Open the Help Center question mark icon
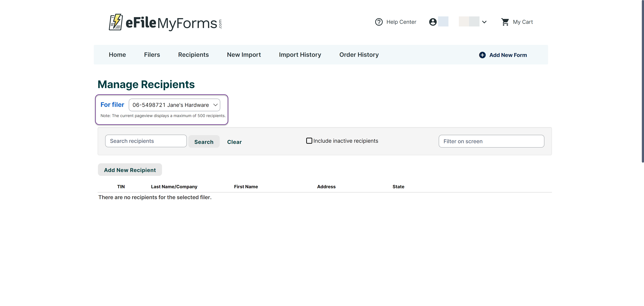 [x=379, y=22]
